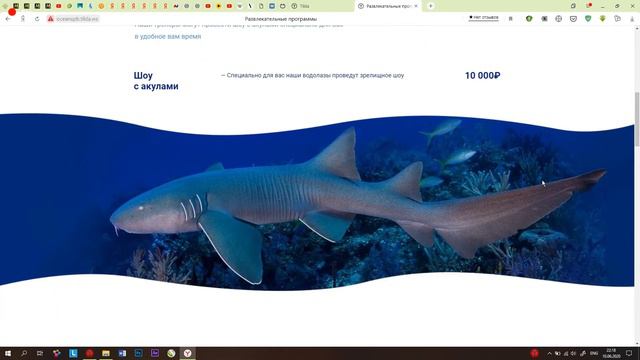Open Word from the taskbar
This screenshot has width=640, height=360.
122,353
